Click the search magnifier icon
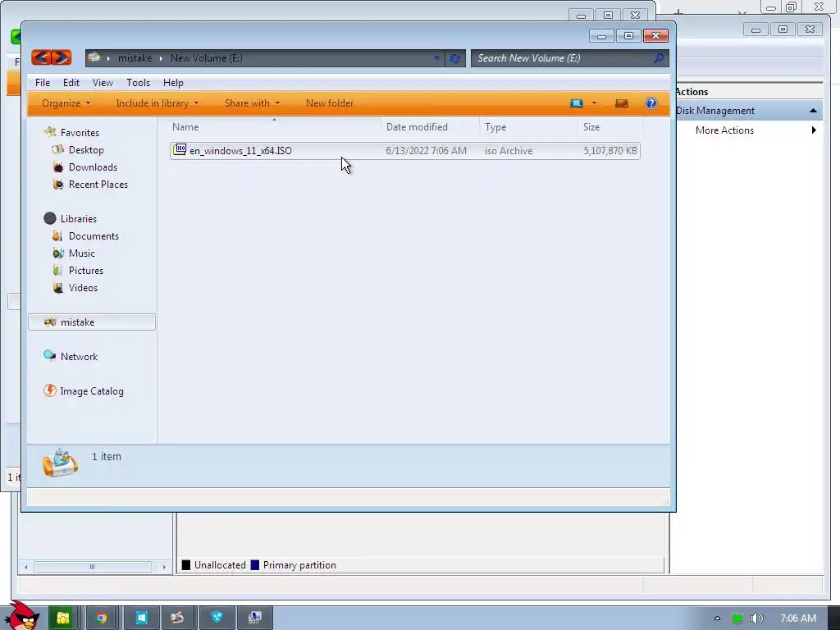 click(659, 58)
